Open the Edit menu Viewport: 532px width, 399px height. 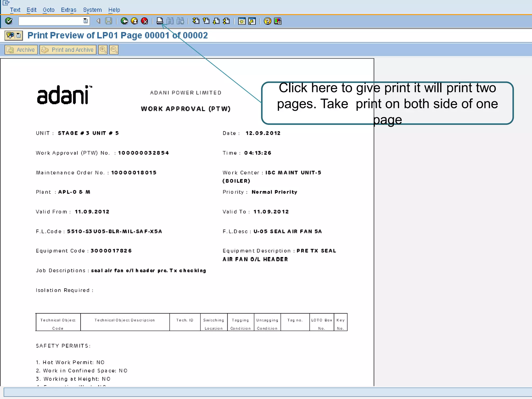click(x=31, y=10)
